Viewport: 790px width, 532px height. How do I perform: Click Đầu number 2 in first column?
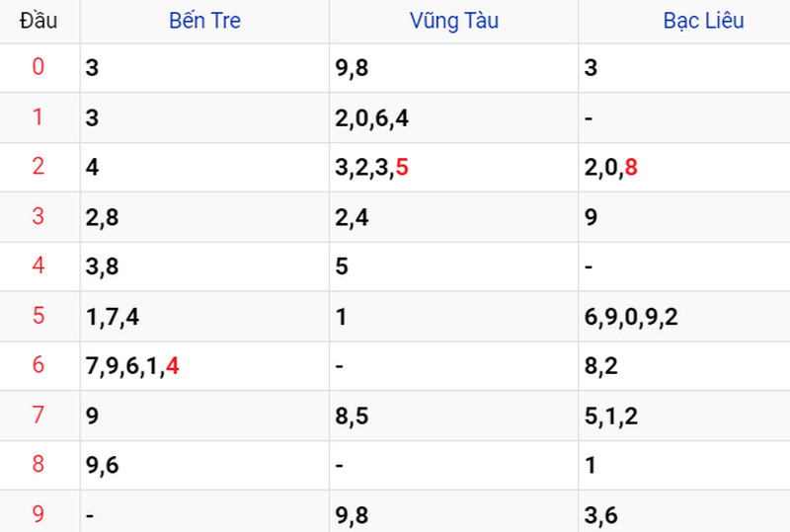(39, 167)
